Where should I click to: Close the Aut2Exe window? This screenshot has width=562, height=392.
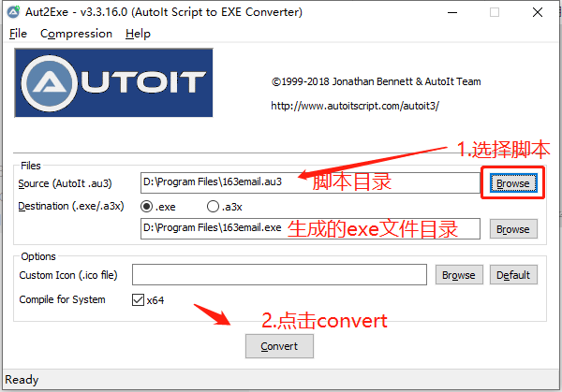538,12
